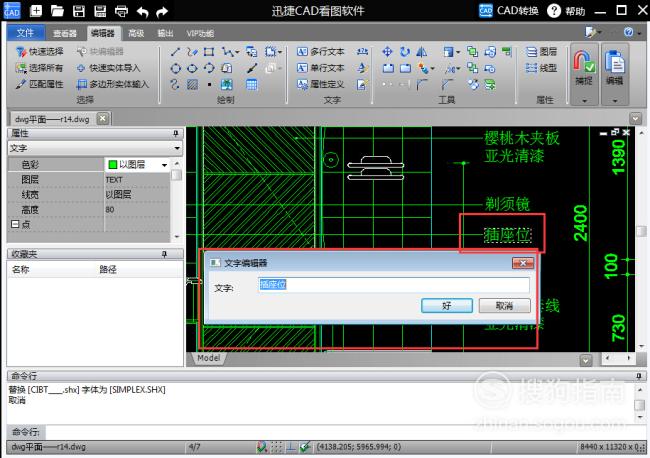This screenshot has width=650, height=458.
Task: Click the multi-line text tool
Action: coord(320,52)
